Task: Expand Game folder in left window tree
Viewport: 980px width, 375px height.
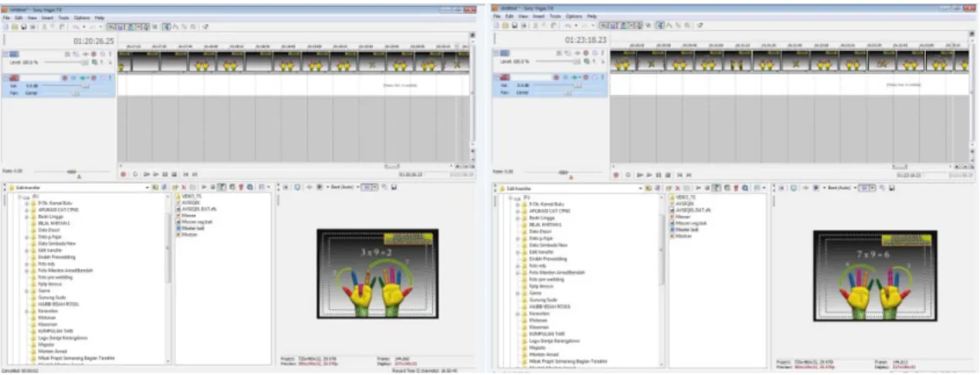Action: 26,291
